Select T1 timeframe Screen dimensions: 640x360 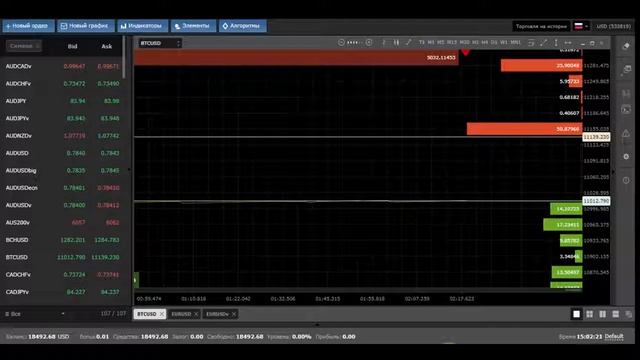pyautogui.click(x=422, y=42)
